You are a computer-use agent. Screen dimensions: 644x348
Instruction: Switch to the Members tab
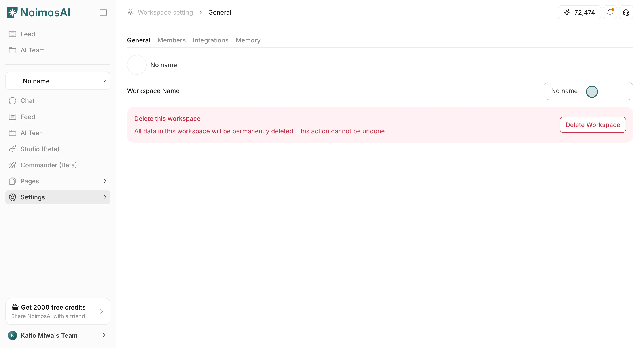(x=172, y=40)
